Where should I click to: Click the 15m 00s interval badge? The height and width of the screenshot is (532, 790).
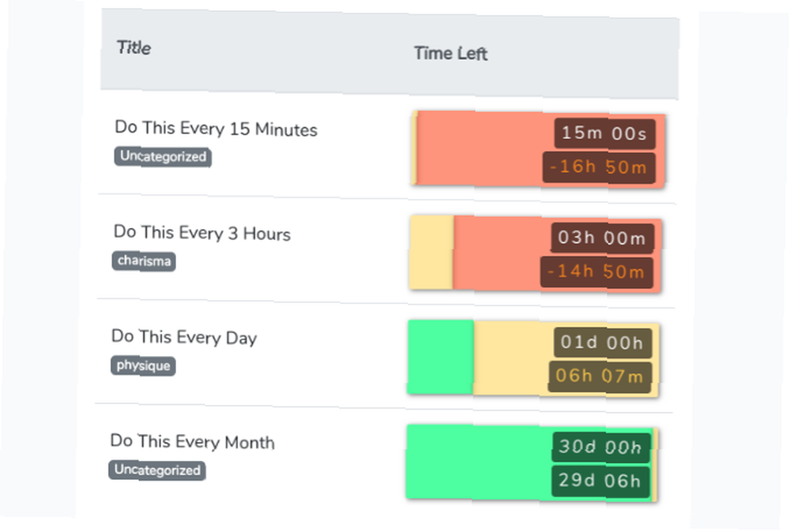[x=604, y=134]
